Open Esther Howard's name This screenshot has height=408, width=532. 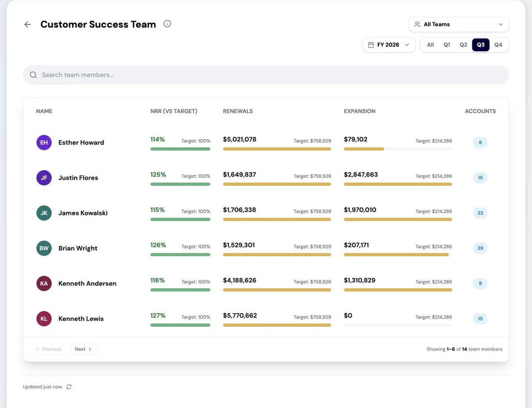(x=81, y=143)
